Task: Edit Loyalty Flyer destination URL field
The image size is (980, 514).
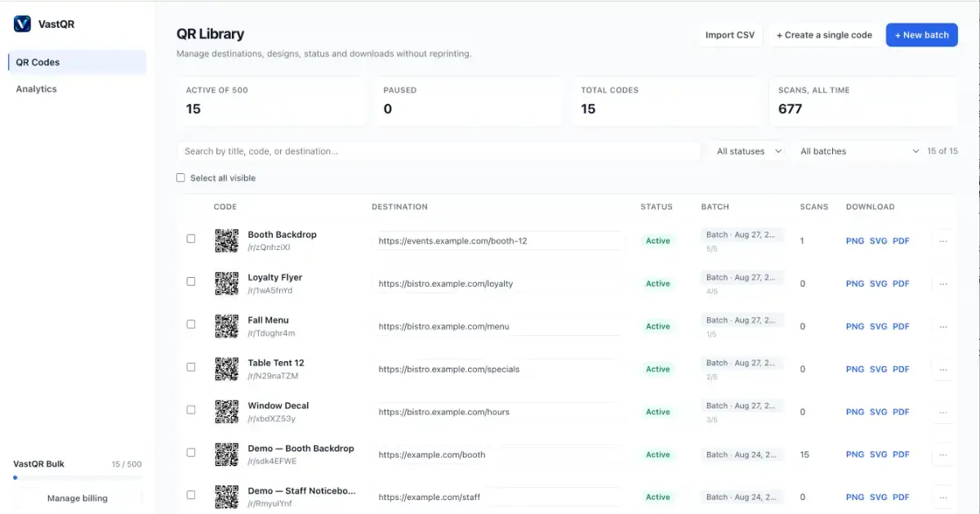Action: 497,284
